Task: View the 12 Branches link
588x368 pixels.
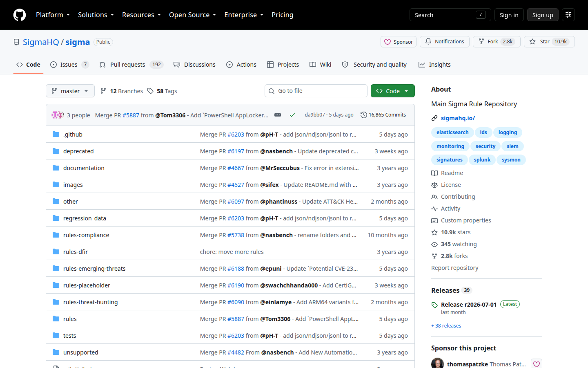Action: 122,91
